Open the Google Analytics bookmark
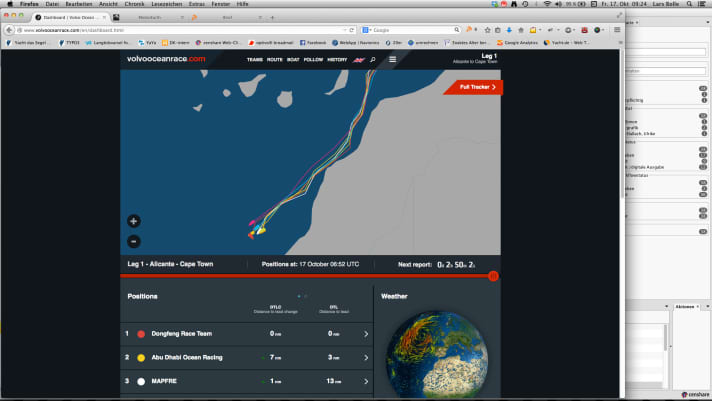 click(517, 43)
